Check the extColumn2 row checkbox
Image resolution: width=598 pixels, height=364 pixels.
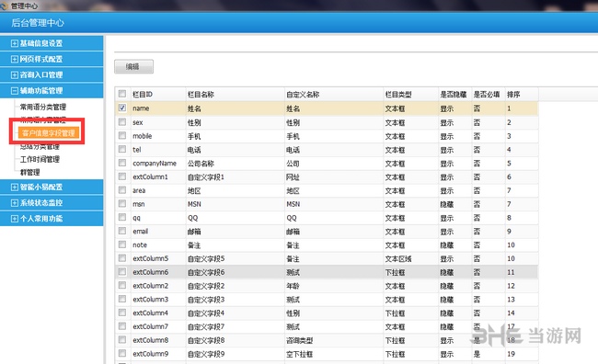[x=122, y=285]
